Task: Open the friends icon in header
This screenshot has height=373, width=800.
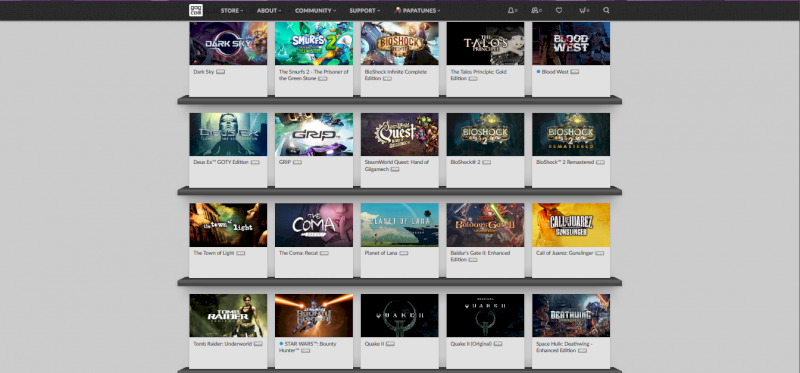Action: click(x=534, y=10)
